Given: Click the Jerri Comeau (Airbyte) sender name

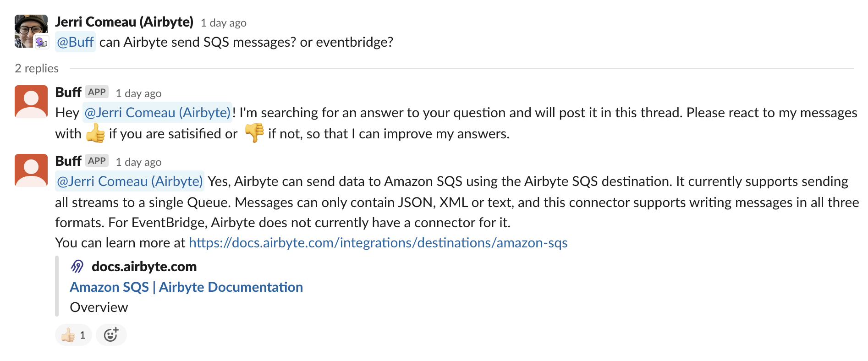Looking at the screenshot, I should [124, 22].
